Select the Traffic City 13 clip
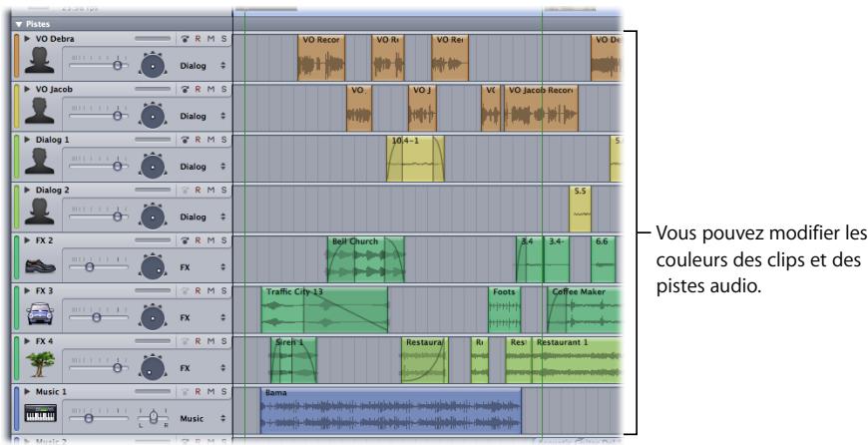The width and height of the screenshot is (868, 445). click(x=324, y=309)
